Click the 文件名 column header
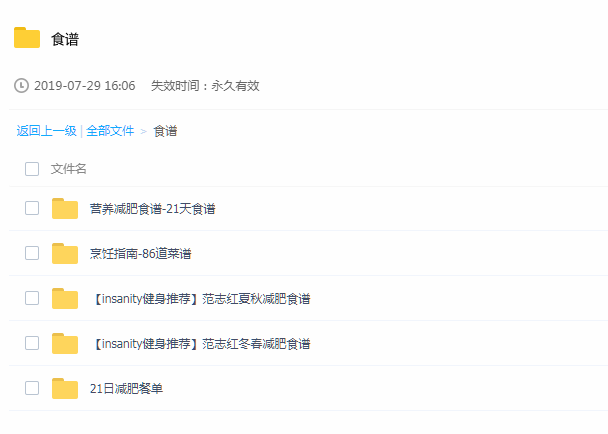Viewport: 608px width, 434px height. [68, 169]
